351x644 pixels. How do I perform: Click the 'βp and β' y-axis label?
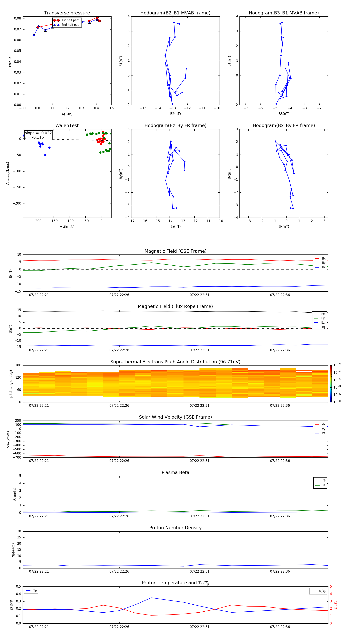14,494
